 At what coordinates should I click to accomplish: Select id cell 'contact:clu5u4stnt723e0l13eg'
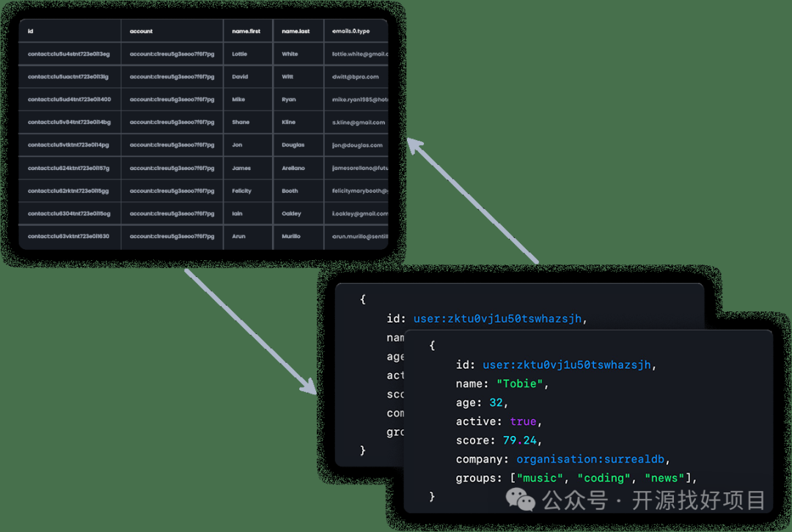tap(69, 54)
